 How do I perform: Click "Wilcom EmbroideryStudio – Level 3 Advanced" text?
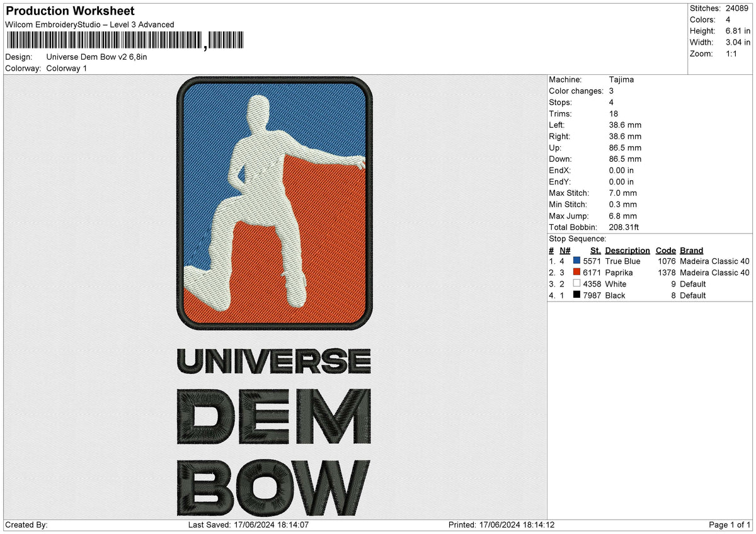point(89,25)
